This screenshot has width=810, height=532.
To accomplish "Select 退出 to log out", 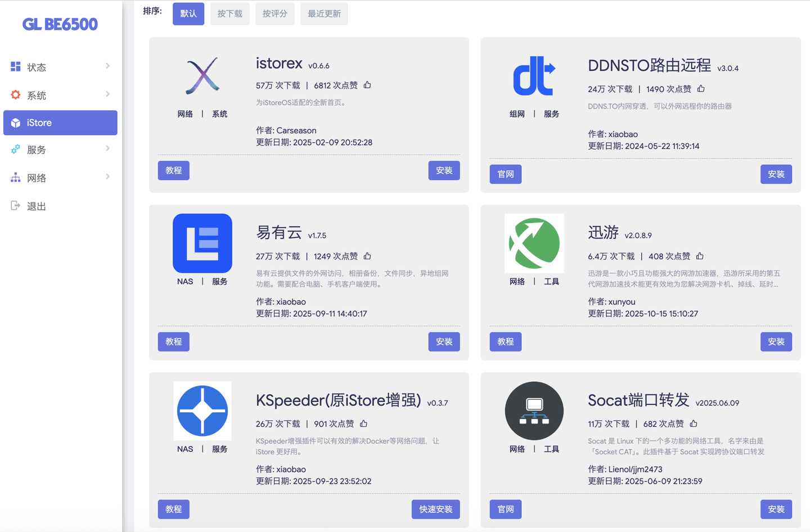I will (37, 206).
